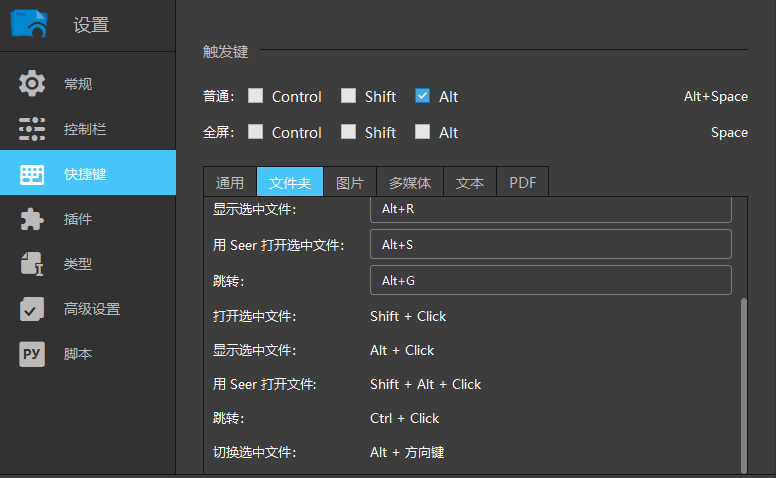Click the shortcuts list vertical scrollbar
Viewport: 776px width, 478px height.
click(x=743, y=385)
